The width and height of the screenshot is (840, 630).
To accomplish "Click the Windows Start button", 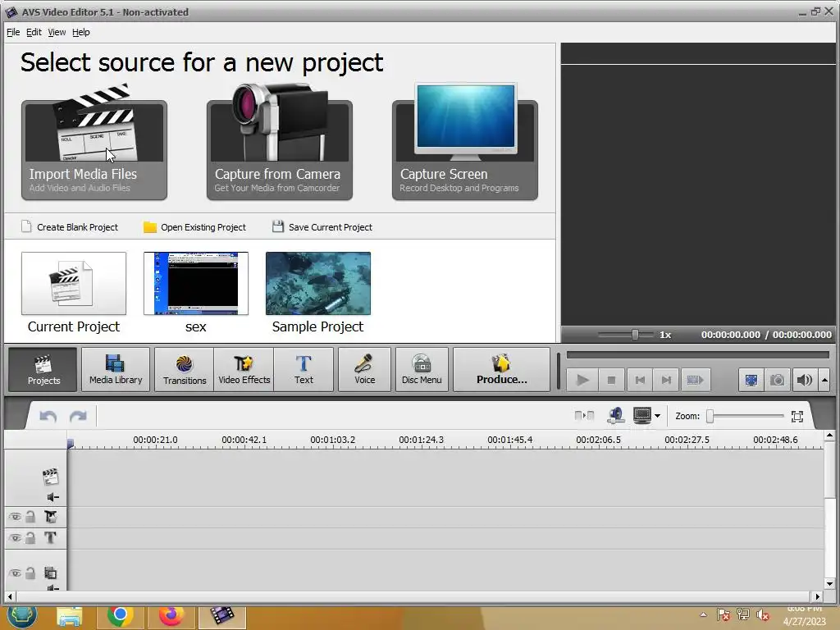I will pyautogui.click(x=21, y=617).
